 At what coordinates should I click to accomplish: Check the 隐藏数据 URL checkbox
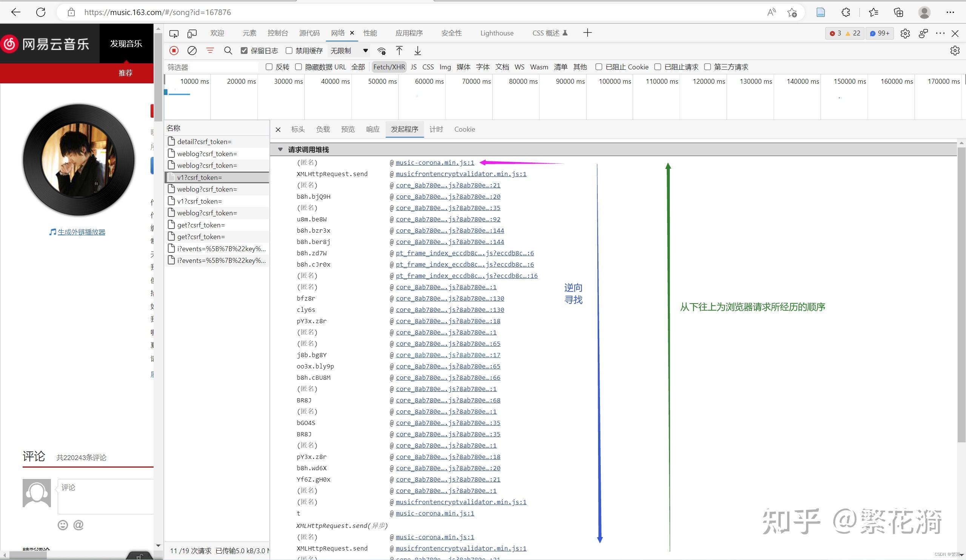[298, 67]
